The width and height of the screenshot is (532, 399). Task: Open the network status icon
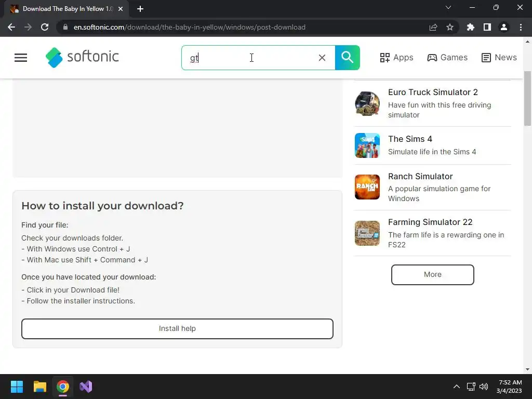471,387
